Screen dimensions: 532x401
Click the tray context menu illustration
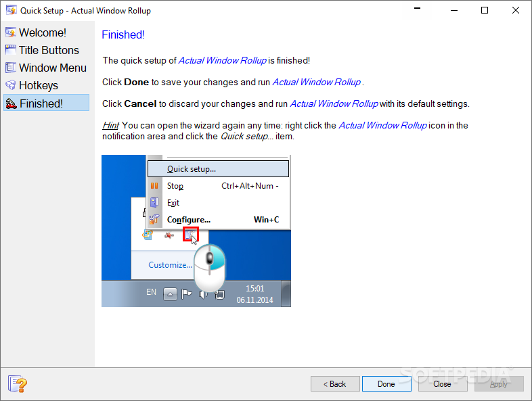pos(196,231)
